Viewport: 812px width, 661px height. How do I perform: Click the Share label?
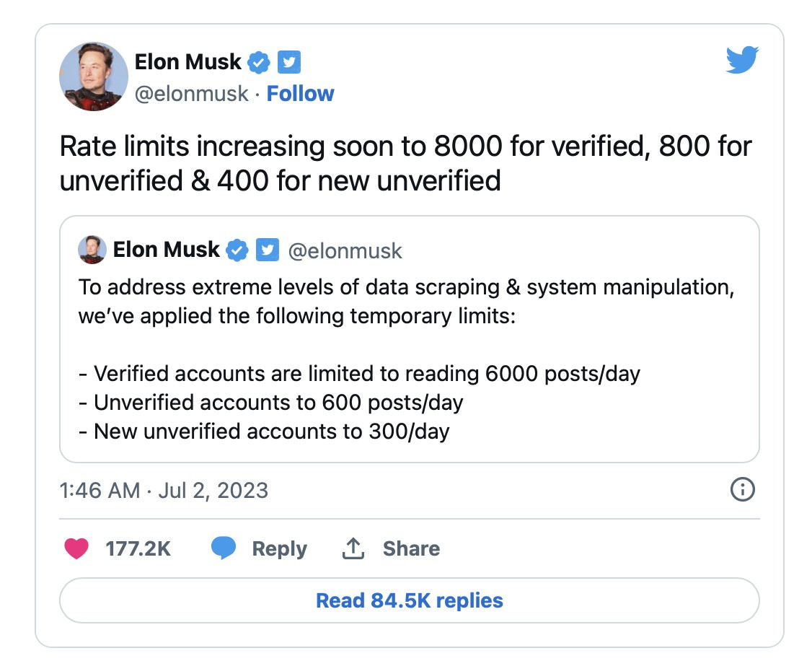(411, 549)
